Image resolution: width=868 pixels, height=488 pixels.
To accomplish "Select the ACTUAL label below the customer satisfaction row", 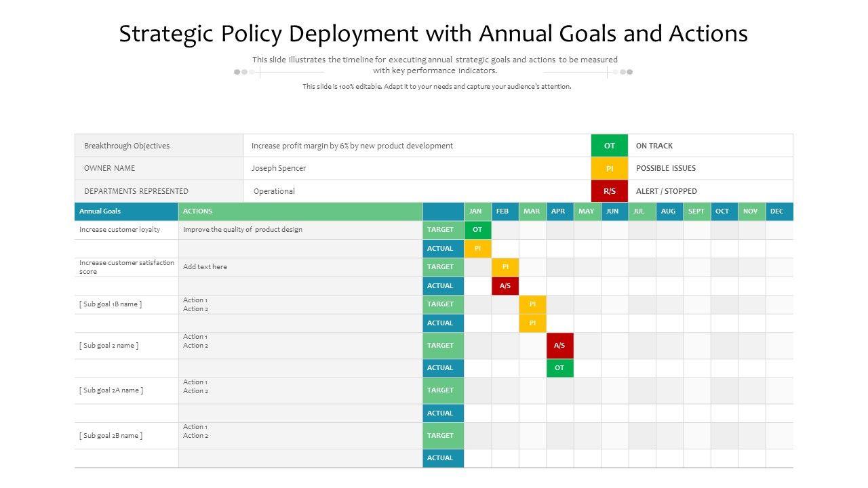I will (x=443, y=286).
